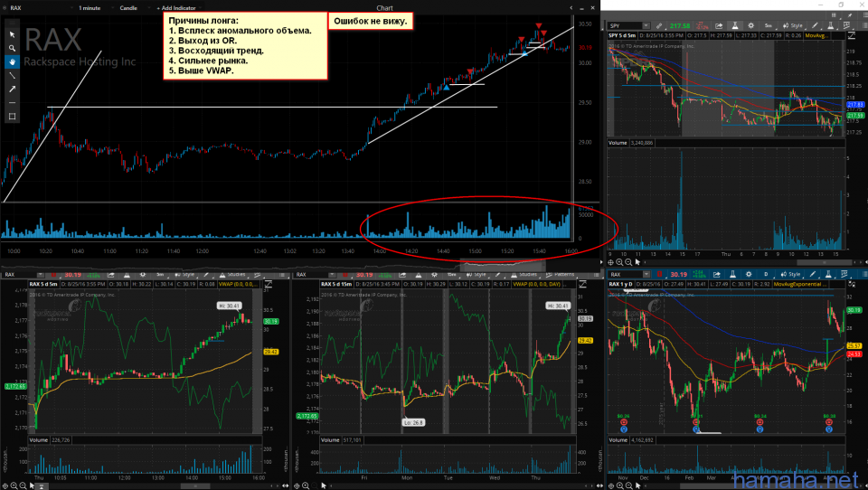Open the Studies menu in RAX 15m chart toolbar
Screen dimensions: 868x490
click(x=524, y=275)
